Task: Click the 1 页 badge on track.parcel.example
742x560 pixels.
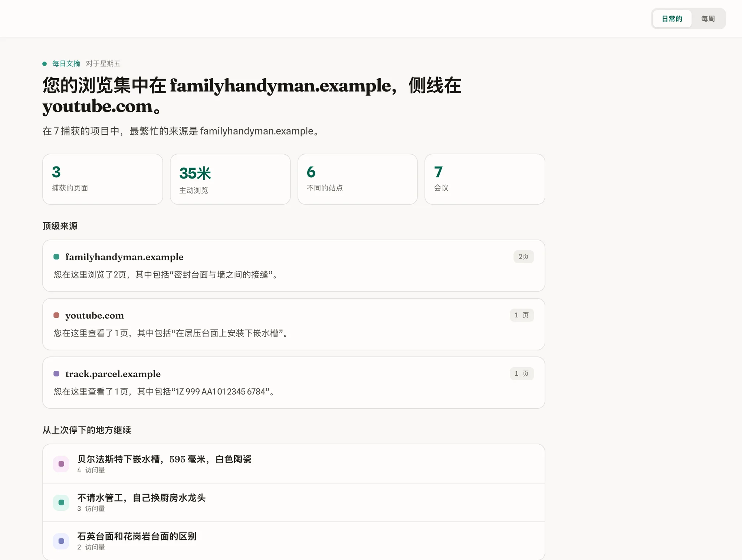Action: [522, 373]
